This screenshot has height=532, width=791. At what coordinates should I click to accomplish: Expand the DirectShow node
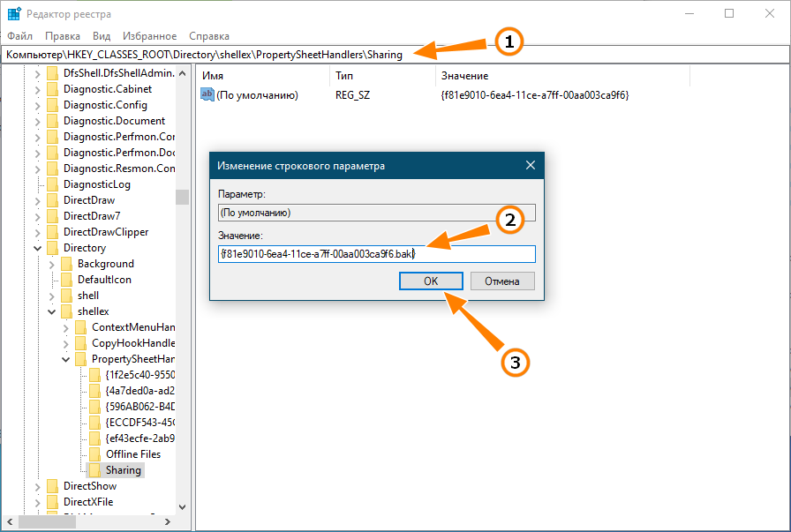(37, 487)
